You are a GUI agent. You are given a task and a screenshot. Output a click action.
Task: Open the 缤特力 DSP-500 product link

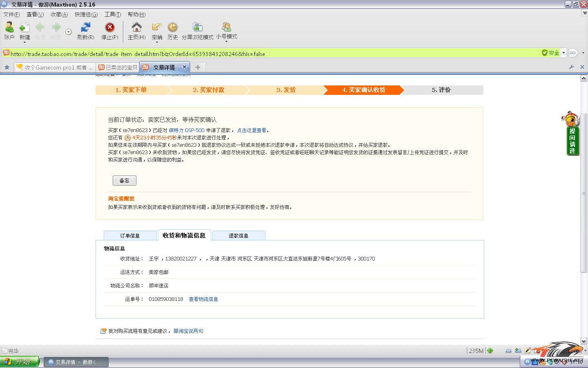tap(187, 130)
